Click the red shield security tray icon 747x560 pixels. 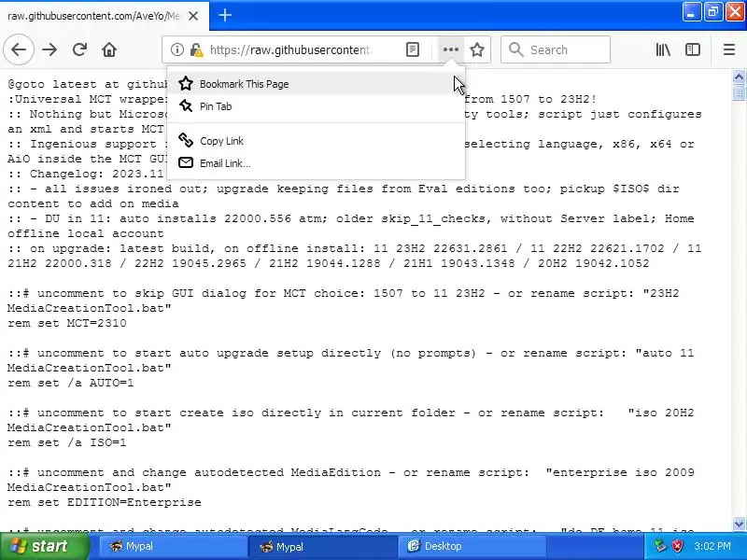(677, 546)
